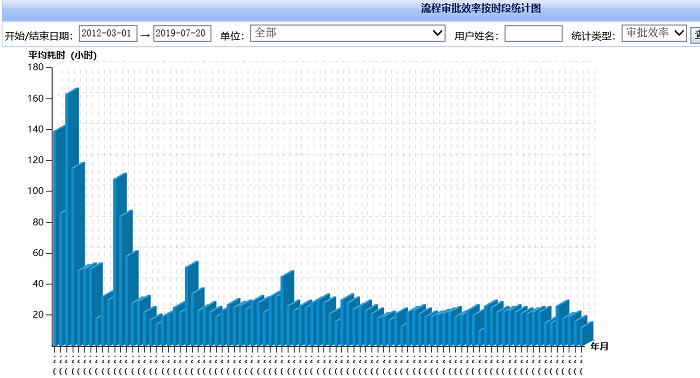Click the 180 tick on the vertical axis

36,67
